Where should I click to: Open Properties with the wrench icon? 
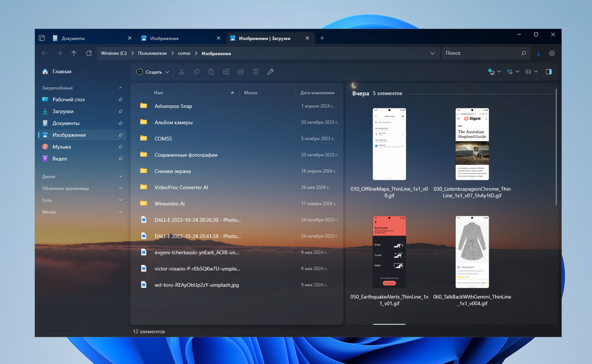click(270, 72)
